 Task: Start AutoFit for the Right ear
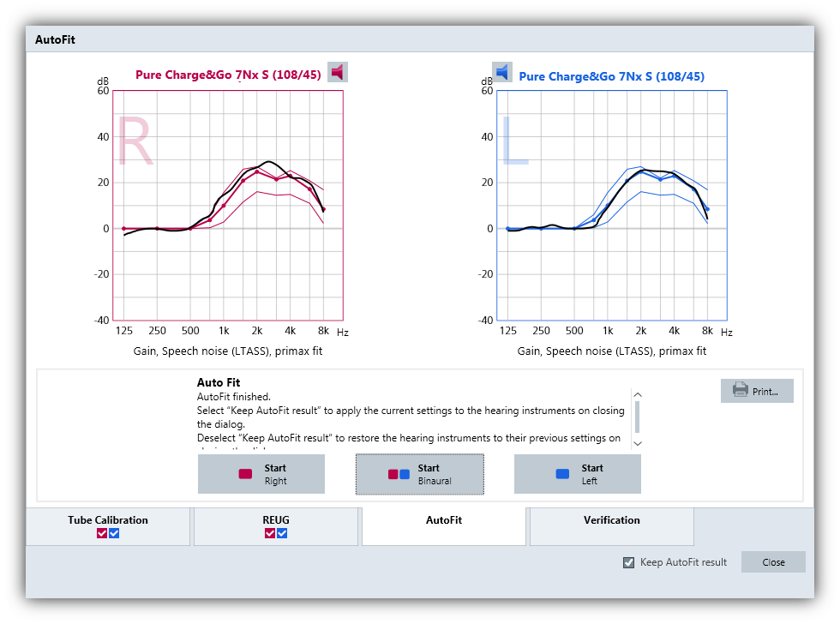[261, 474]
